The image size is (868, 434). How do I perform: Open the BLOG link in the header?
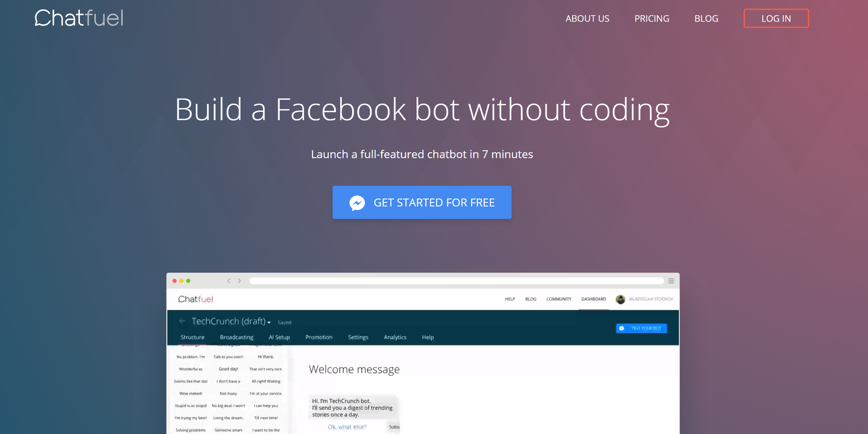(706, 19)
